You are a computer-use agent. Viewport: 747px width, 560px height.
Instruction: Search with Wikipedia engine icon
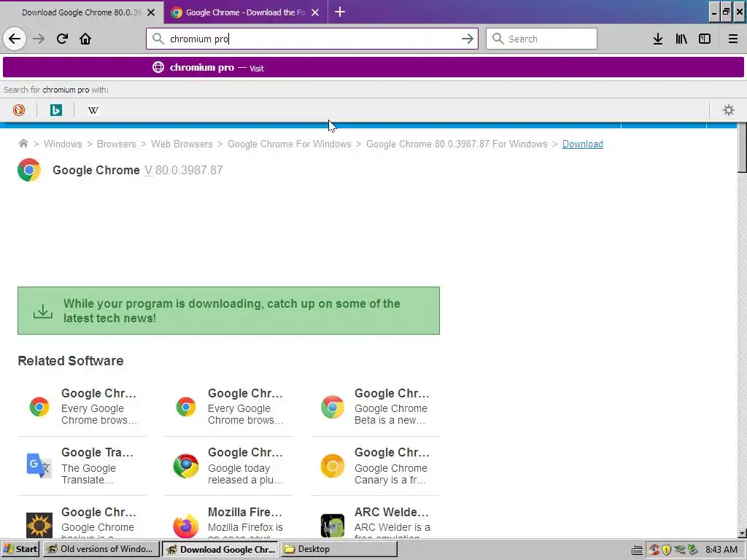(x=93, y=110)
